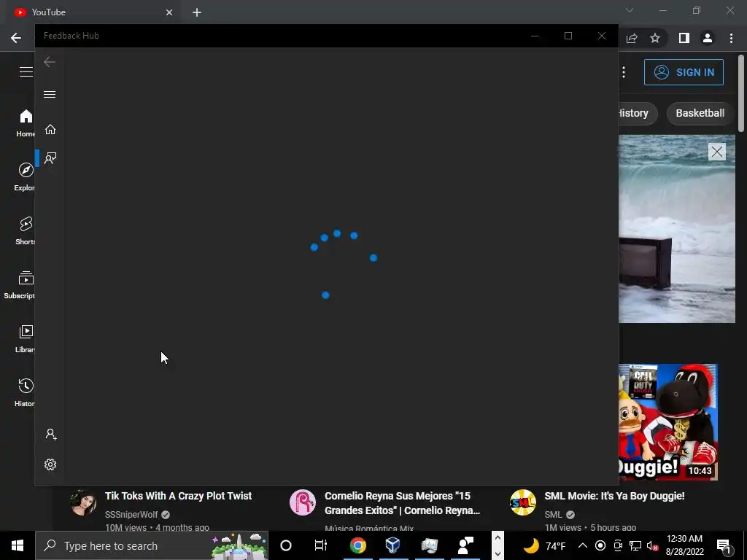The height and width of the screenshot is (560, 747).
Task: Go back in Feedback Hub
Action: 50,62
